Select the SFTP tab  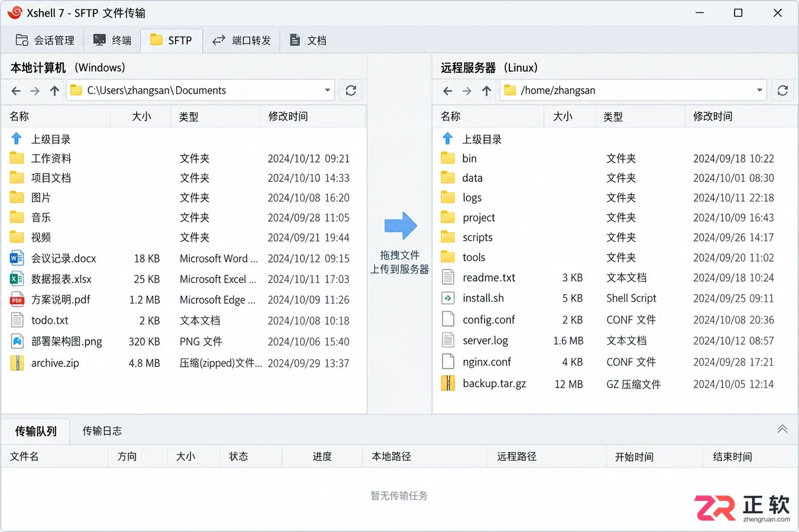coord(171,40)
